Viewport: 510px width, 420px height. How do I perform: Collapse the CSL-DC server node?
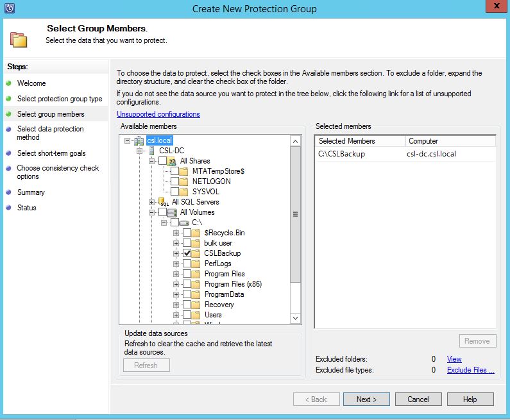point(140,151)
